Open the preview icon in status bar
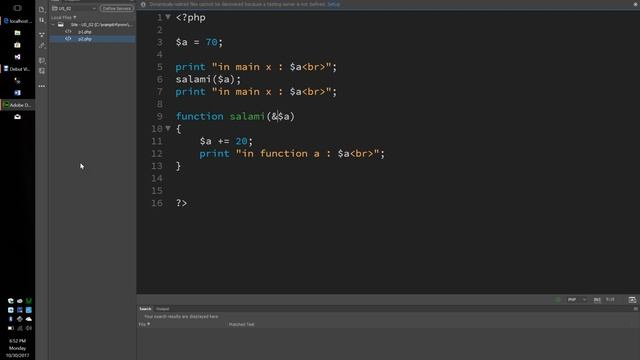The image size is (640, 360). (x=632, y=300)
